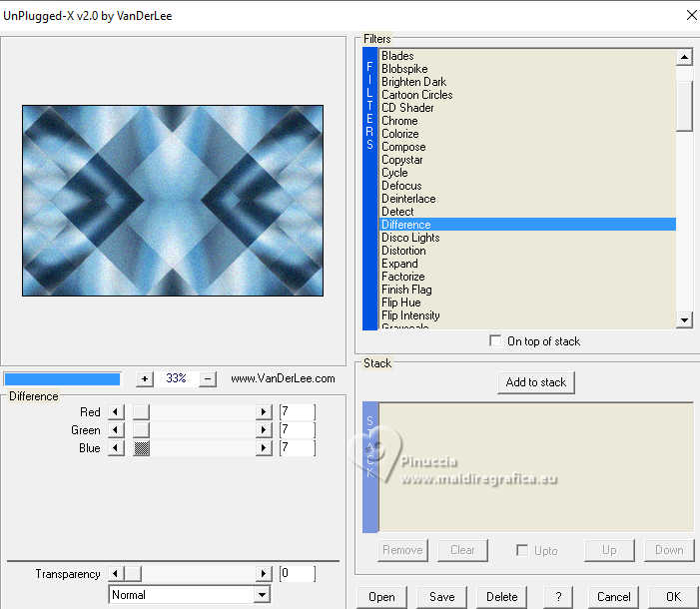
Task: Close the UnPlugged-X dialog window
Action: click(x=691, y=15)
